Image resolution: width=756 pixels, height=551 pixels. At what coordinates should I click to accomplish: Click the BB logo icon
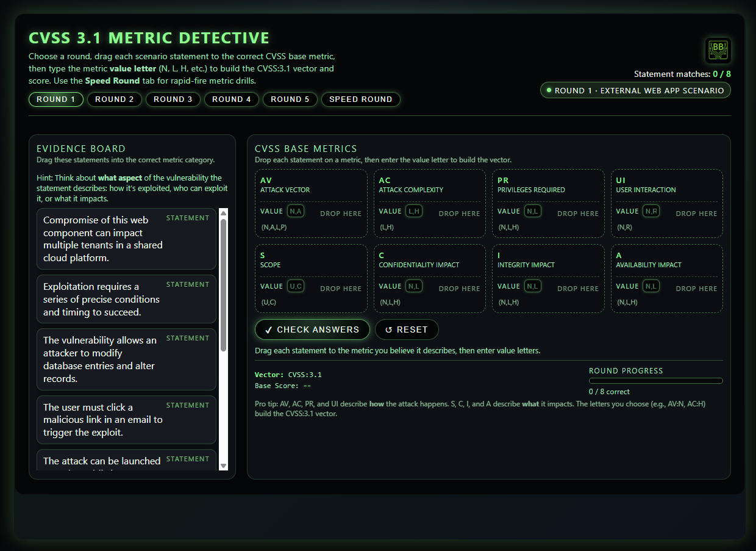[718, 50]
